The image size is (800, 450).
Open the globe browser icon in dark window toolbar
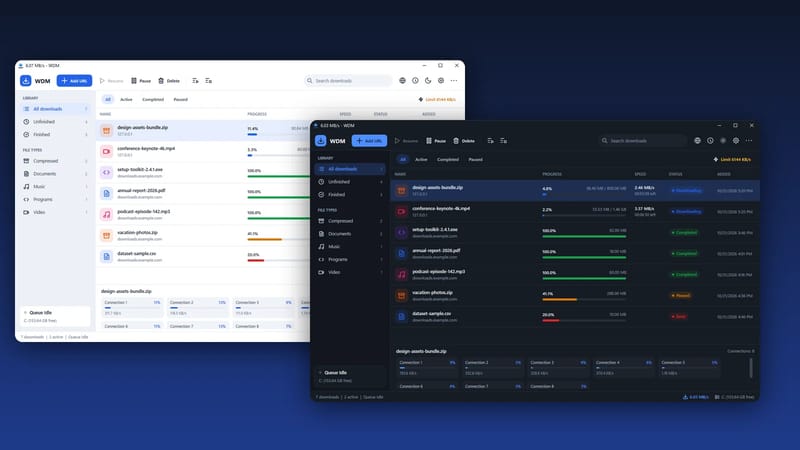point(697,141)
